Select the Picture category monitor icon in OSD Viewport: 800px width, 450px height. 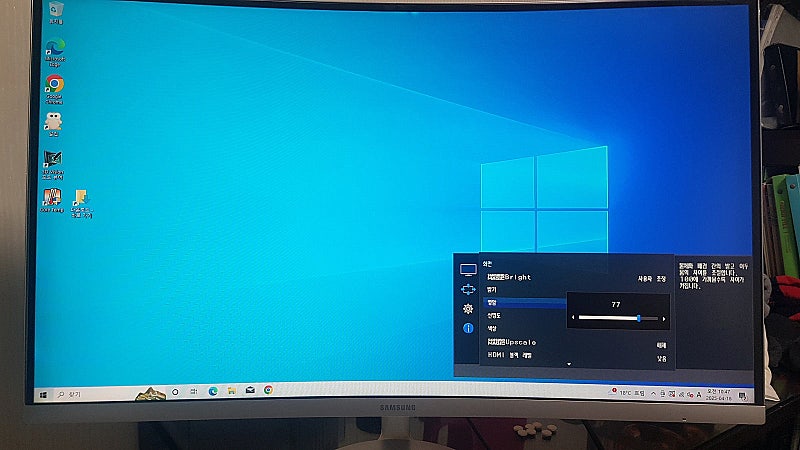coord(468,269)
